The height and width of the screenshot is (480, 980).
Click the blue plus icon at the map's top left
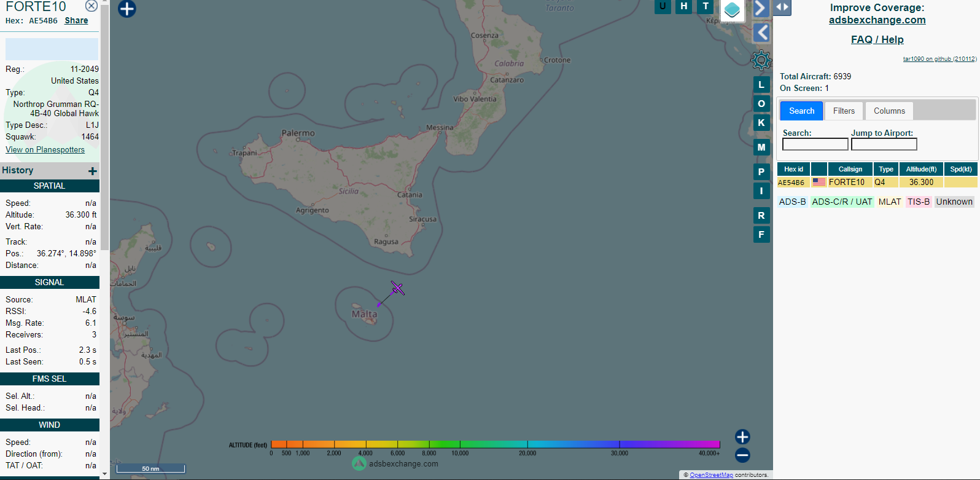click(127, 9)
